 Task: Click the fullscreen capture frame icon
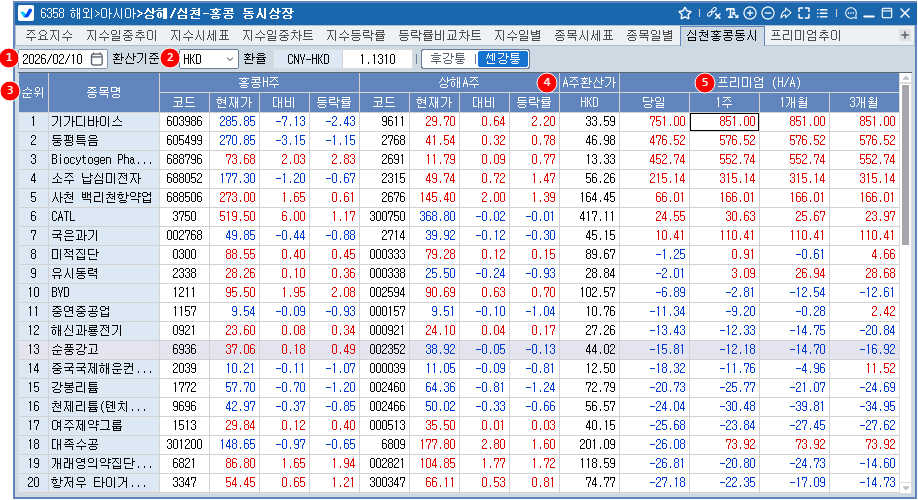[803, 13]
